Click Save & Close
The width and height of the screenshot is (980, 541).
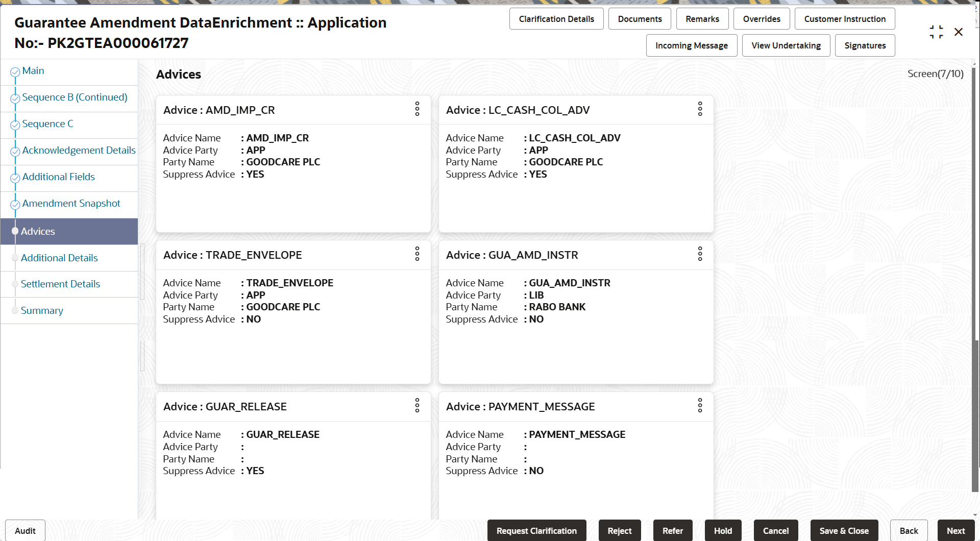tap(844, 531)
